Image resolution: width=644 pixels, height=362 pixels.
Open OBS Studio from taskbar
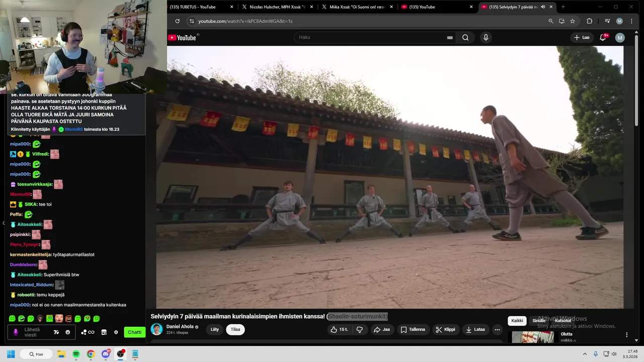click(x=120, y=354)
